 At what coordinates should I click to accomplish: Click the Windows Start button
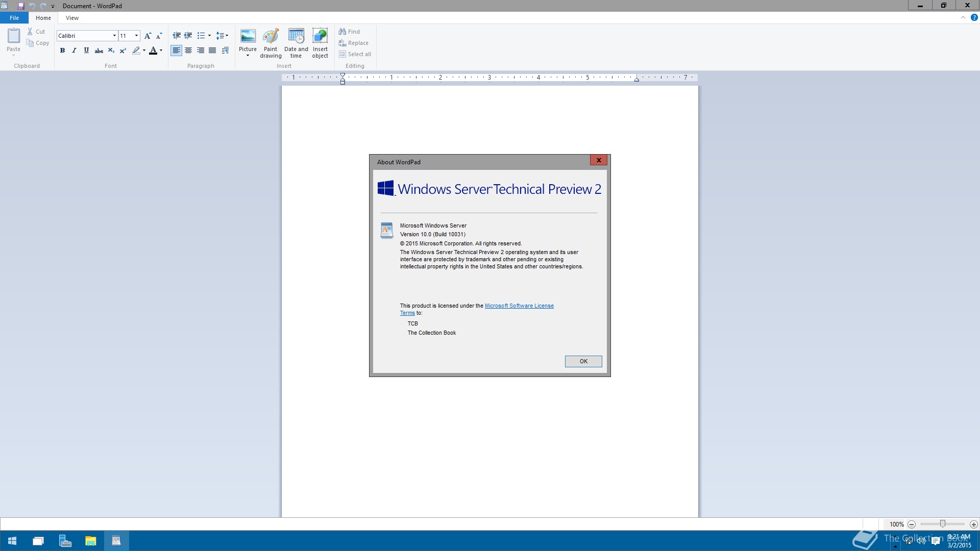[x=12, y=541]
